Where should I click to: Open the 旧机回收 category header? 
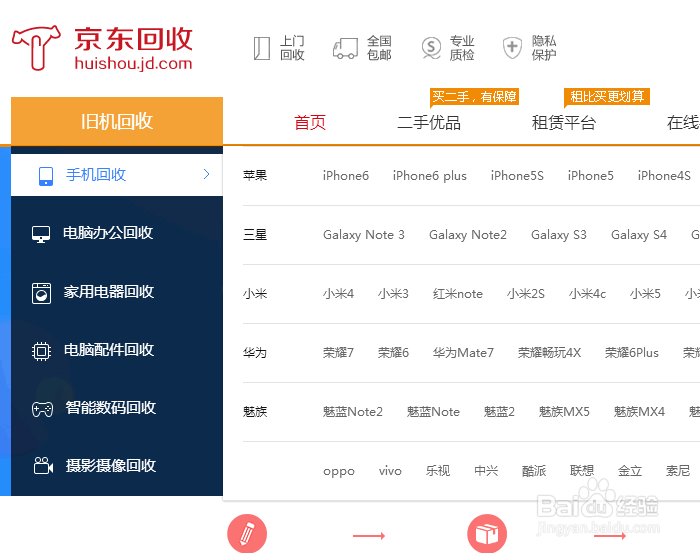pos(117,121)
